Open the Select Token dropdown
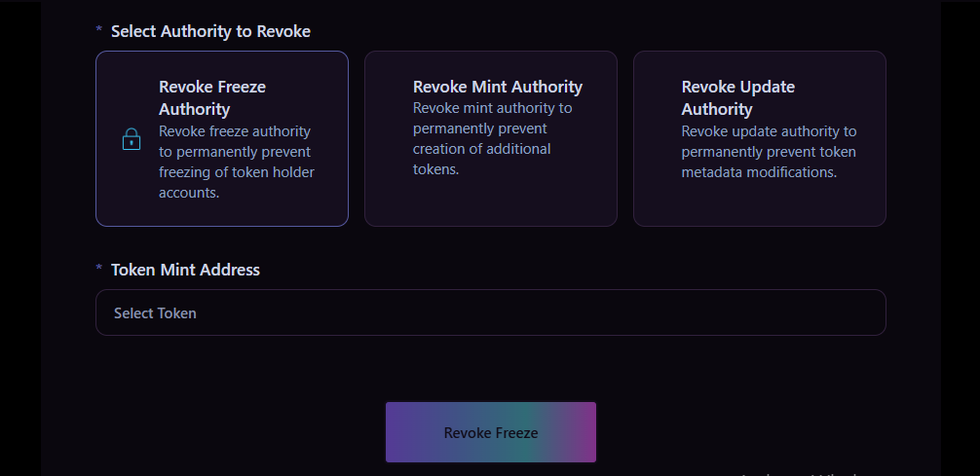 tap(490, 312)
